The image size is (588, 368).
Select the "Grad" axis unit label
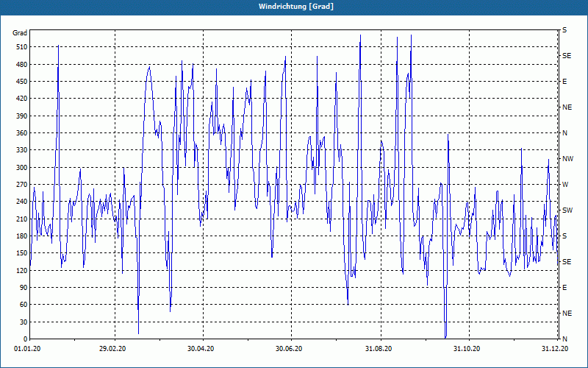[20, 33]
